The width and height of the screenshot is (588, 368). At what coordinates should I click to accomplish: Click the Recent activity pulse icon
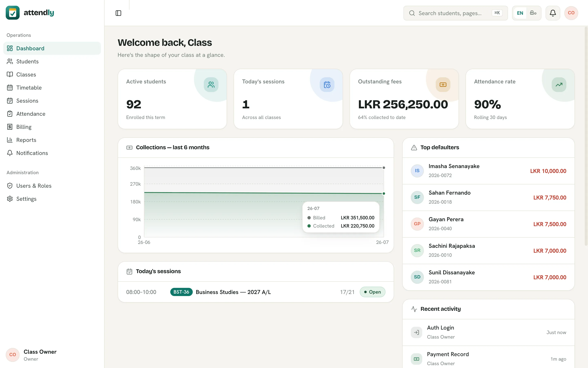coord(414,309)
